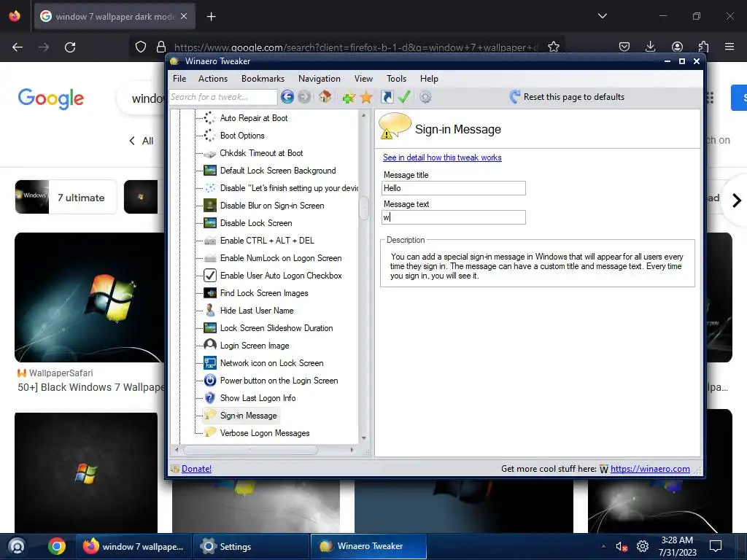Click tree horizontal scrollbar right arrow
Viewport: 747px width, 560px height.
[x=352, y=450]
